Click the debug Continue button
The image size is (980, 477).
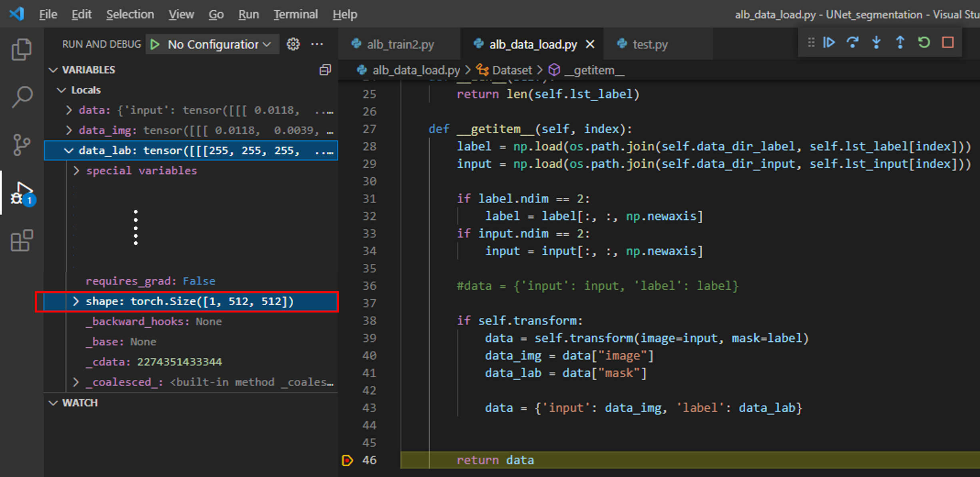[829, 42]
